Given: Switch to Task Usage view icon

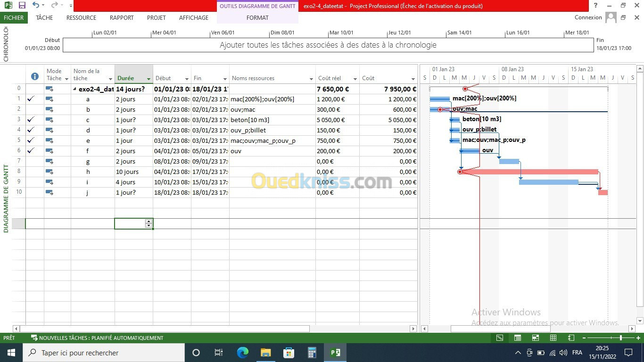Looking at the screenshot, I should [x=518, y=338].
